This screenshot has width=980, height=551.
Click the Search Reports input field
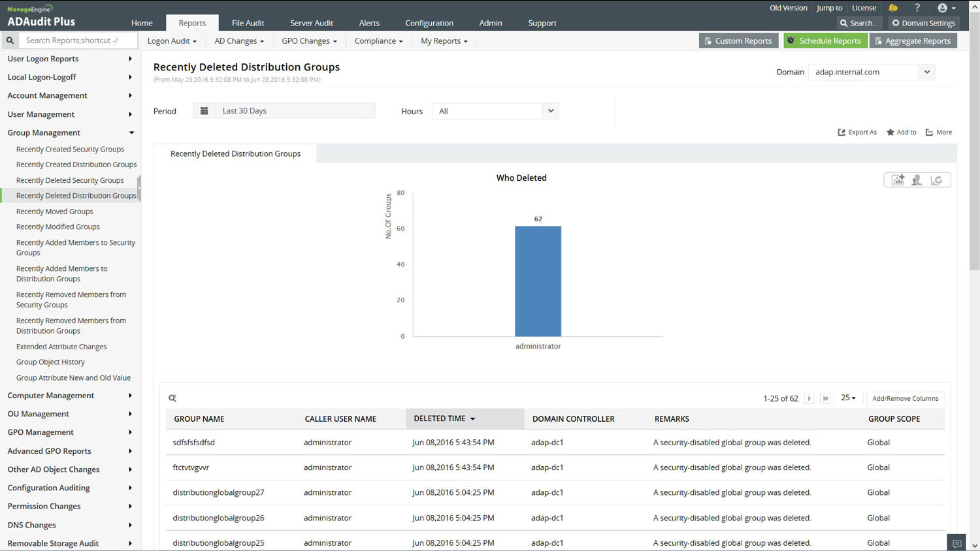(78, 40)
